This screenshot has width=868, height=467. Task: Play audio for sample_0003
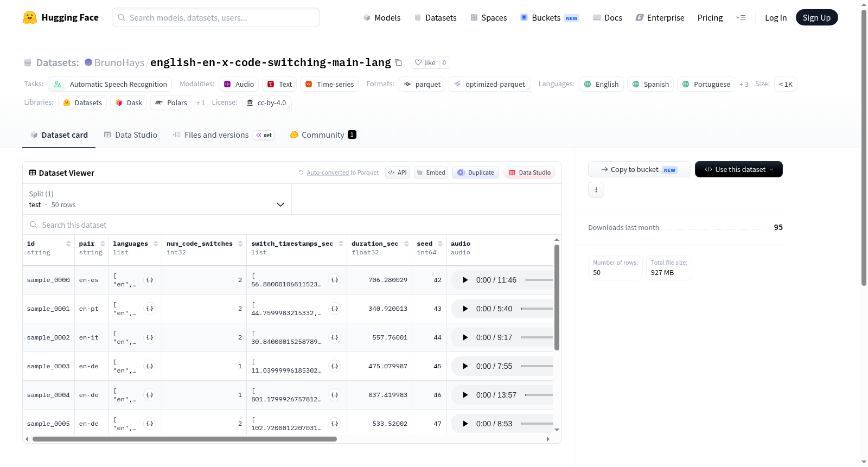[x=465, y=366]
